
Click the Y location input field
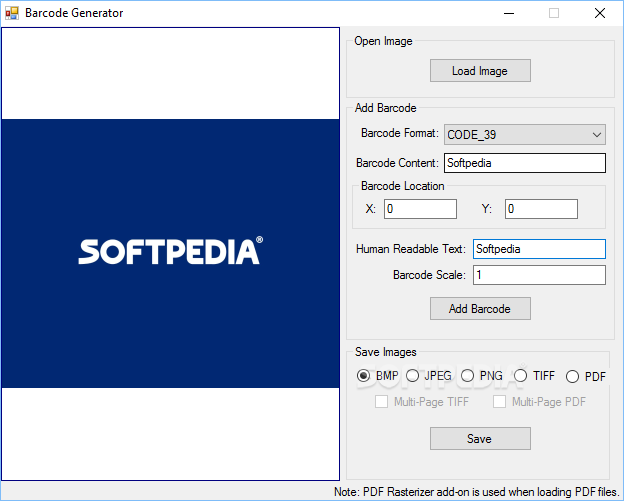coord(541,209)
